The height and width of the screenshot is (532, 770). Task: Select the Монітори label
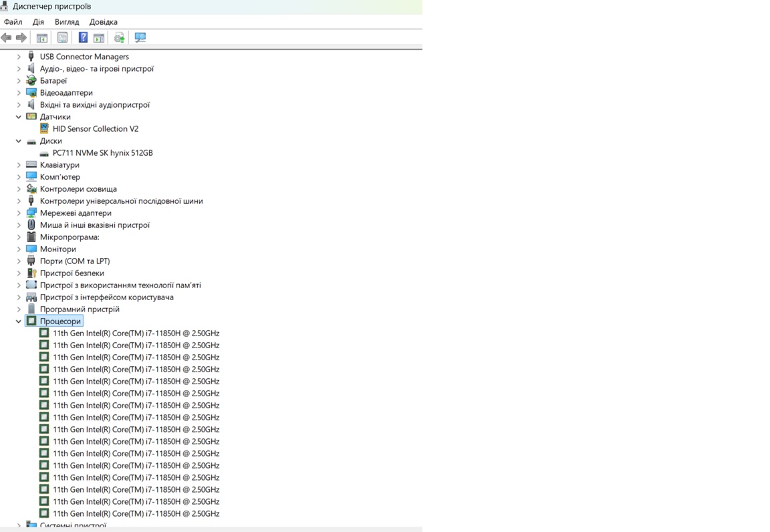coord(58,249)
